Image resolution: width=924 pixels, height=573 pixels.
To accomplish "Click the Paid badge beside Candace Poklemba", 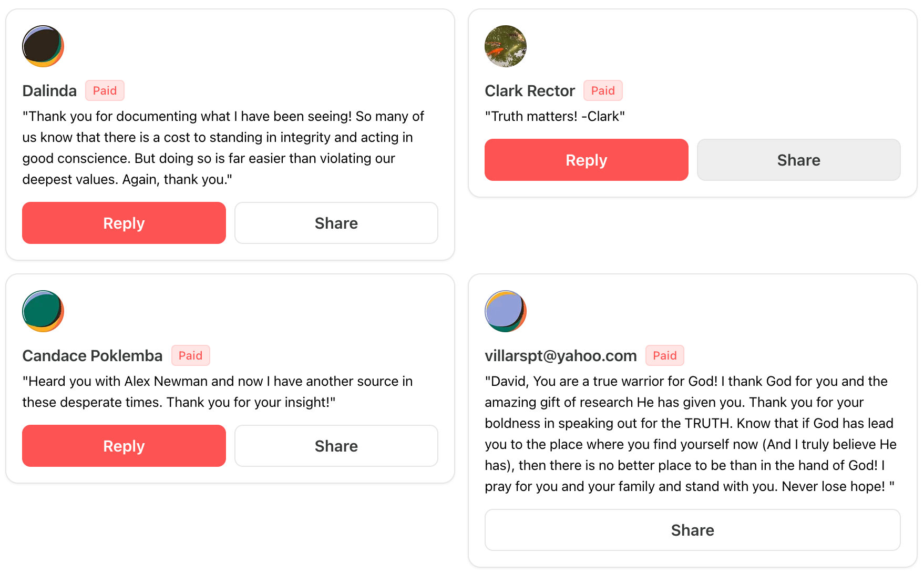I will click(190, 355).
